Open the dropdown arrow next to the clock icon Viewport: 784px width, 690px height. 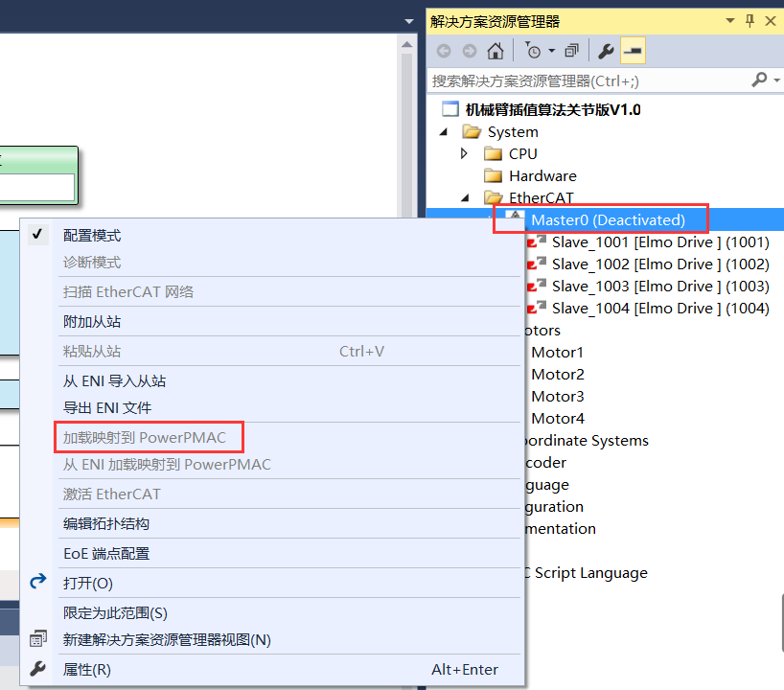(550, 51)
